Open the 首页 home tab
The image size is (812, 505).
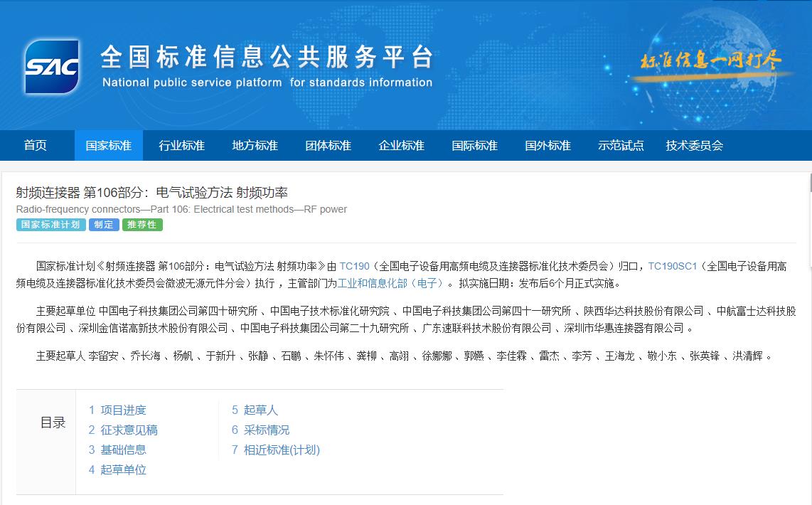click(36, 146)
